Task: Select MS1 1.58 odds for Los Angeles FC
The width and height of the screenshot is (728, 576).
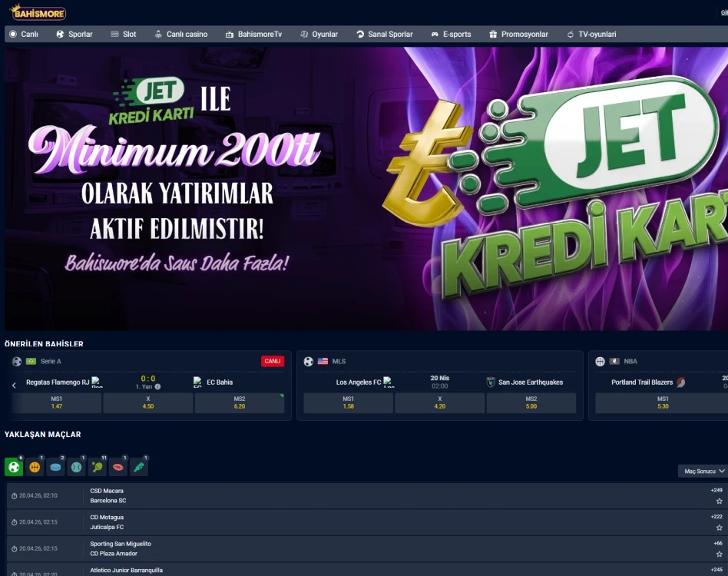Action: click(x=348, y=402)
